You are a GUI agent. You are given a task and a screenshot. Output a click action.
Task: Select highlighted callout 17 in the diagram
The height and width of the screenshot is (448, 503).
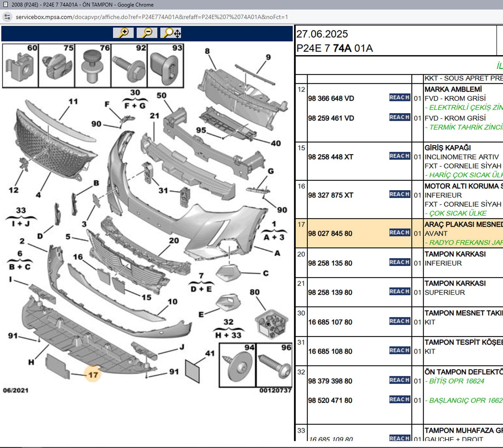pos(93,374)
